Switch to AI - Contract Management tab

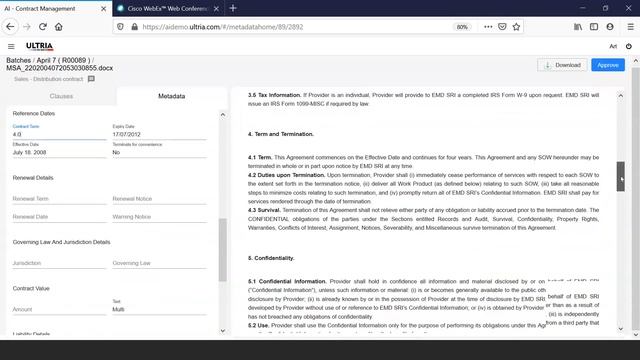point(56,9)
